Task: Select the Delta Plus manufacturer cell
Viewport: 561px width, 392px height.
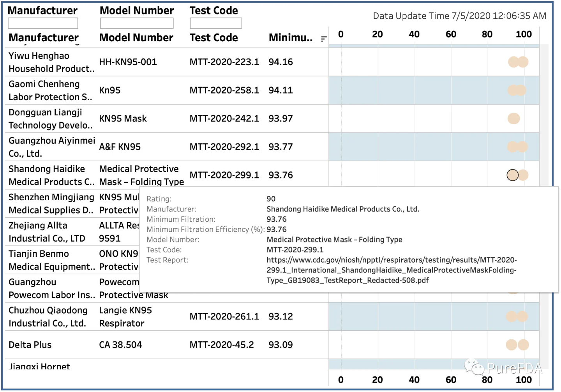Action: click(x=30, y=345)
